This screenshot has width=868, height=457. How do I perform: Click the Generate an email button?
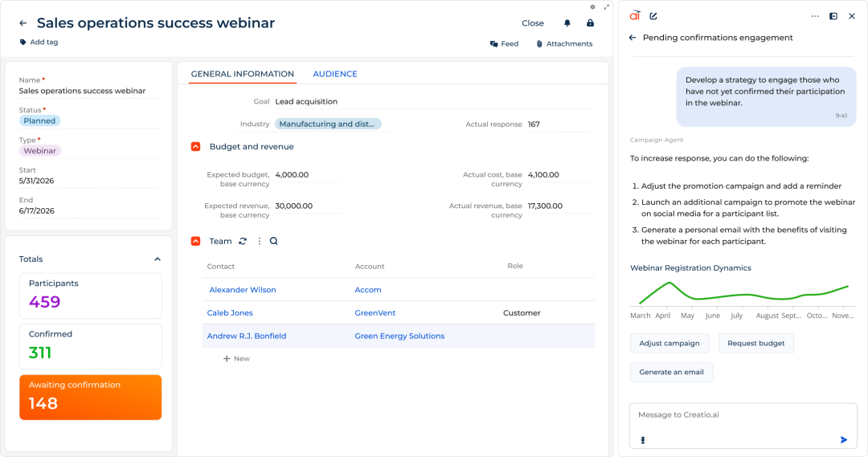671,372
